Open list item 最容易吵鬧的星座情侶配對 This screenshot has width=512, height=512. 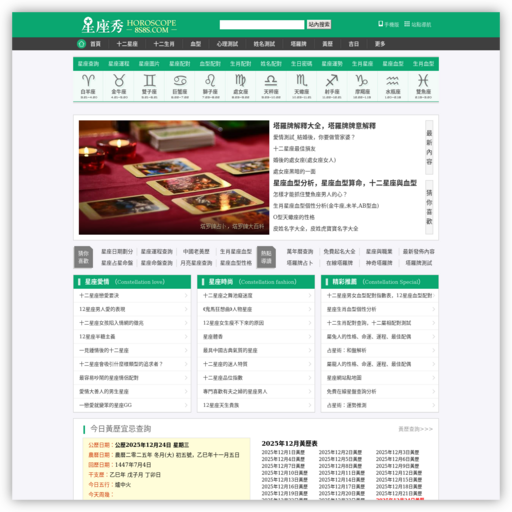click(109, 378)
